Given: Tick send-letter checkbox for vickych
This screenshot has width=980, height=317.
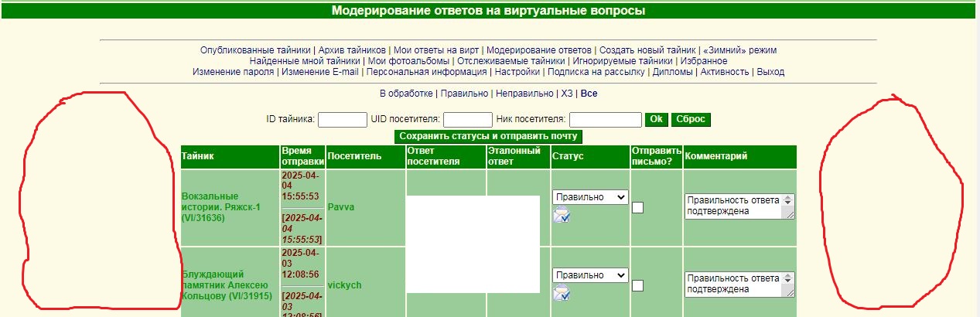Looking at the screenshot, I should (638, 285).
